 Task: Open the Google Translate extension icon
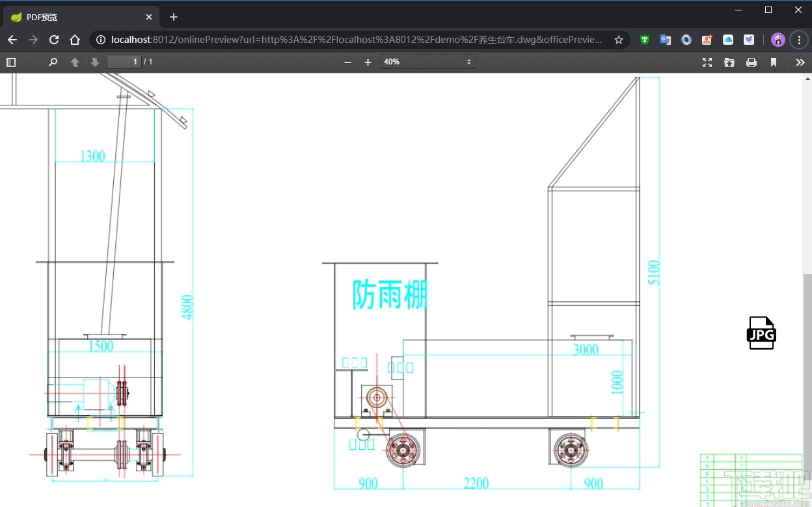(665, 40)
